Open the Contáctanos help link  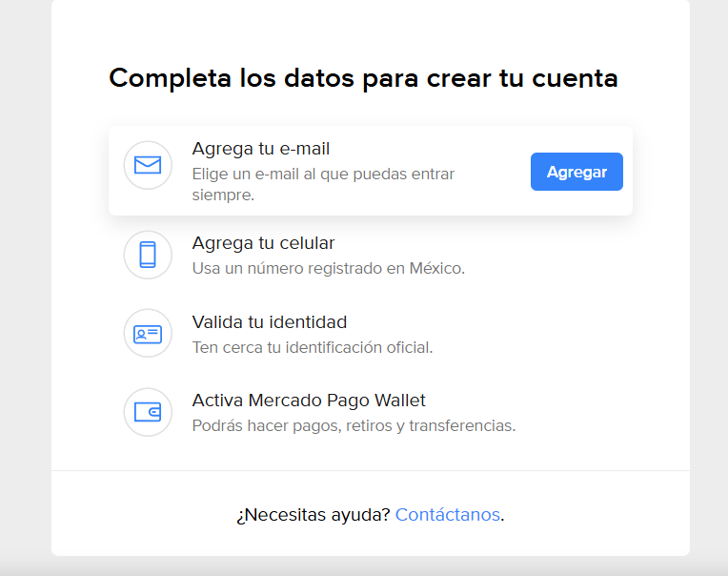pos(448,515)
